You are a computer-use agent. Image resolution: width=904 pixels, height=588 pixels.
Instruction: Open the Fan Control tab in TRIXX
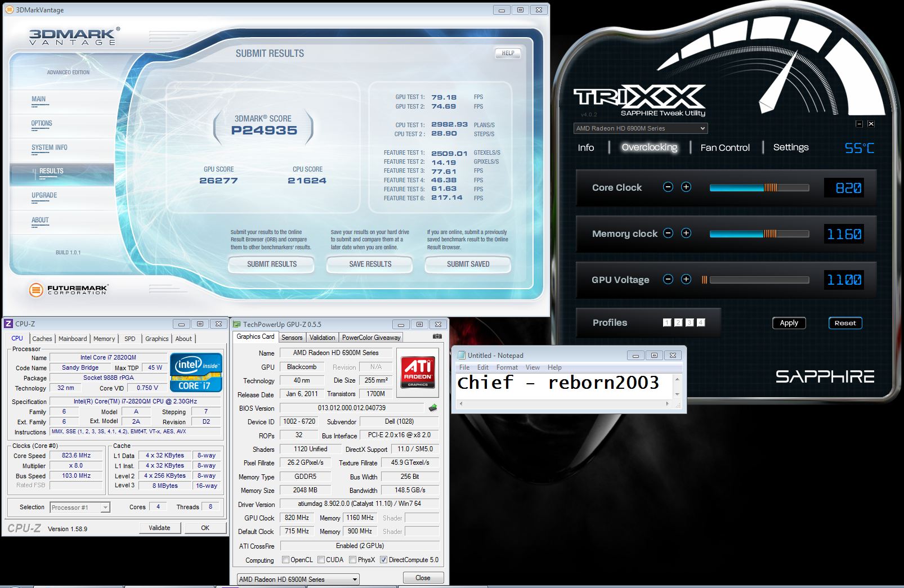pos(725,147)
